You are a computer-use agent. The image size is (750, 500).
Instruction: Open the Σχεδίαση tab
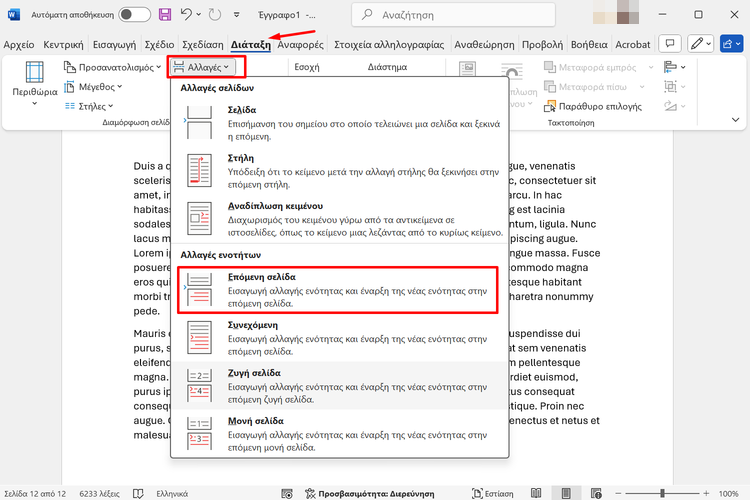point(203,44)
